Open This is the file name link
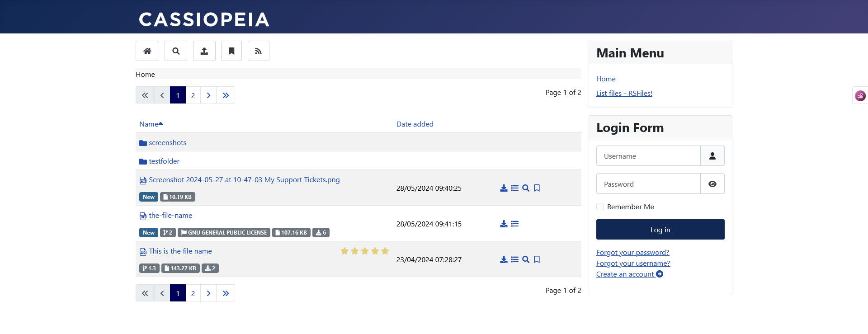The image size is (868, 334). pyautogui.click(x=180, y=251)
